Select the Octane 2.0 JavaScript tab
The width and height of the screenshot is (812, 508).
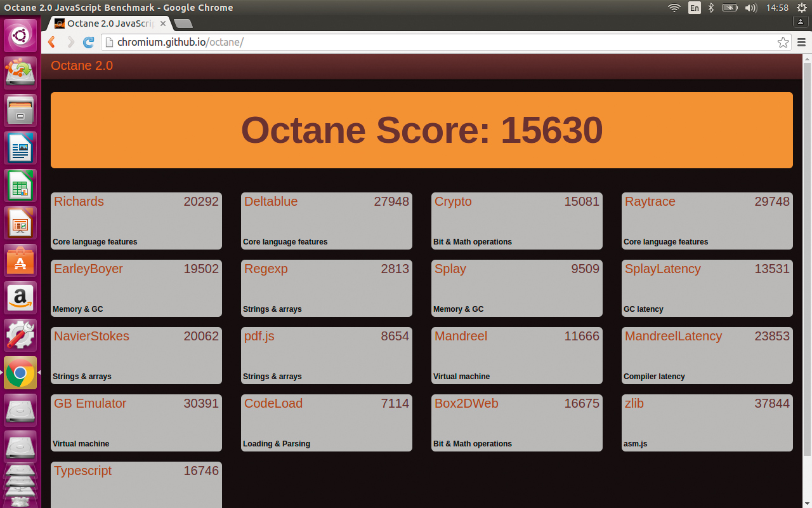(108, 23)
